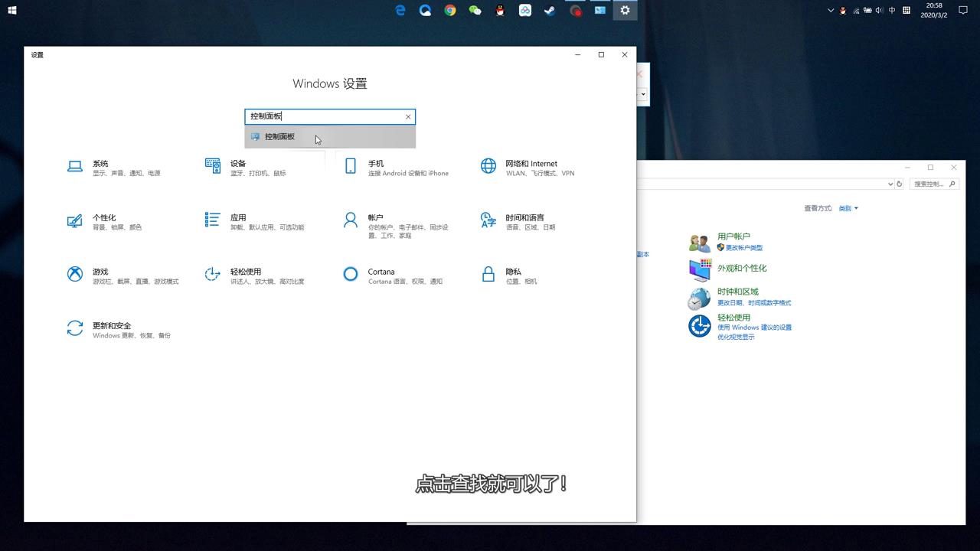The image size is (980, 551).
Task: Click Control Panel search box
Action: (933, 184)
